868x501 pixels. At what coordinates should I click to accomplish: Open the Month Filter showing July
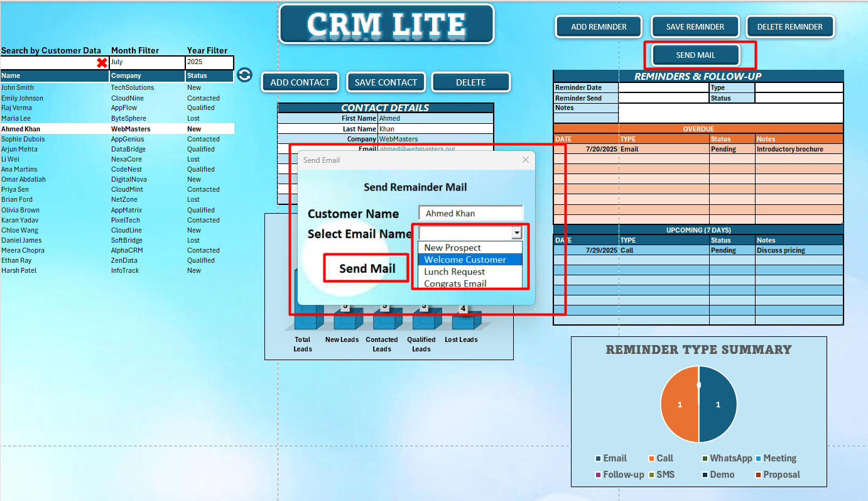[147, 62]
